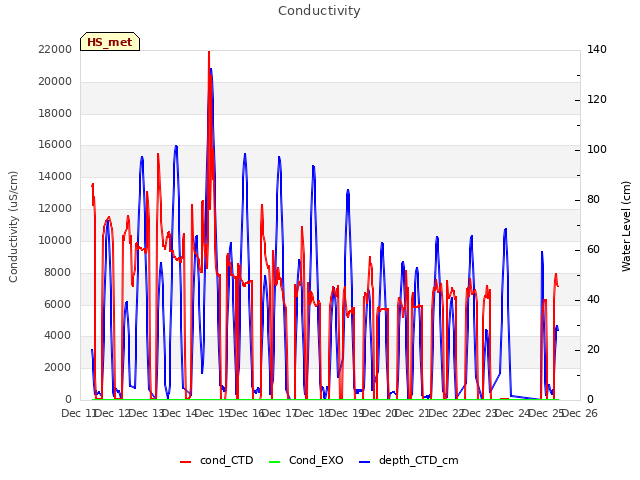Click the 22000 left axis value
The width and height of the screenshot is (640, 480).
[x=55, y=49]
